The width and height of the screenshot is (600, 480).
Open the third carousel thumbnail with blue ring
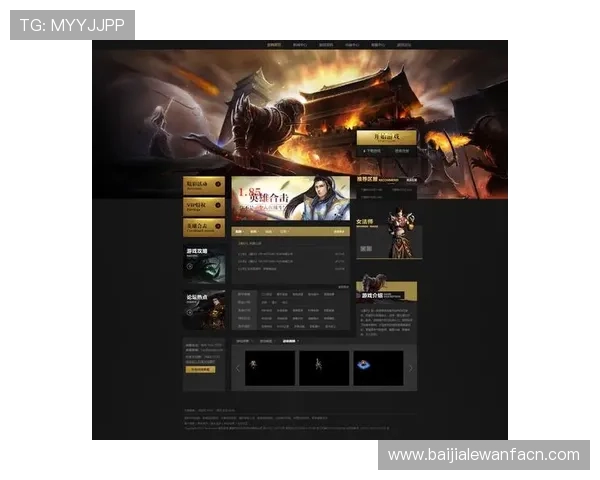[x=378, y=368]
